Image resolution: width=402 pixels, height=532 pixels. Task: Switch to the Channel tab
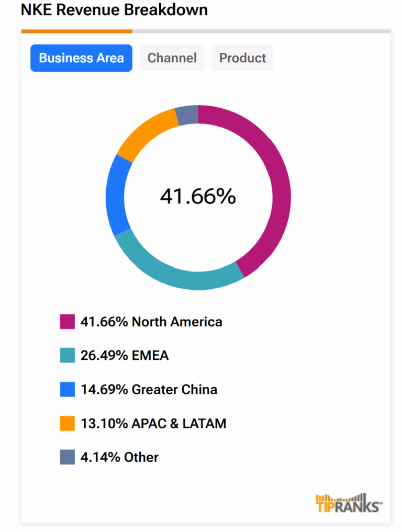172,58
